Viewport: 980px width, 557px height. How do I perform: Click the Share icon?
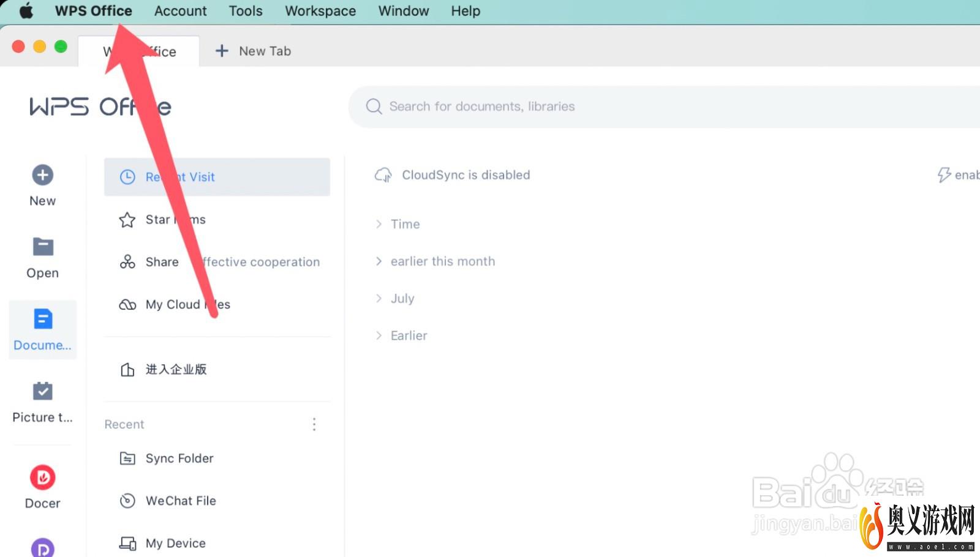[x=127, y=262]
